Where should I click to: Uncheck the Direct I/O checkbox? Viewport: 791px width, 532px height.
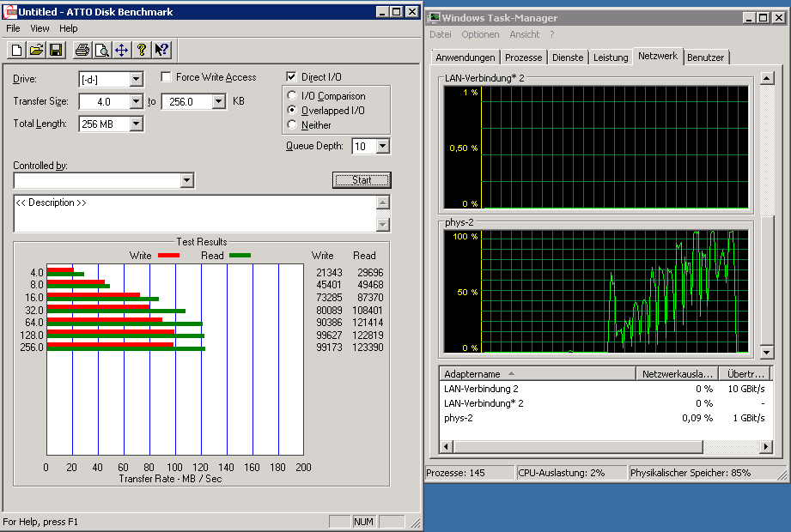[x=291, y=76]
